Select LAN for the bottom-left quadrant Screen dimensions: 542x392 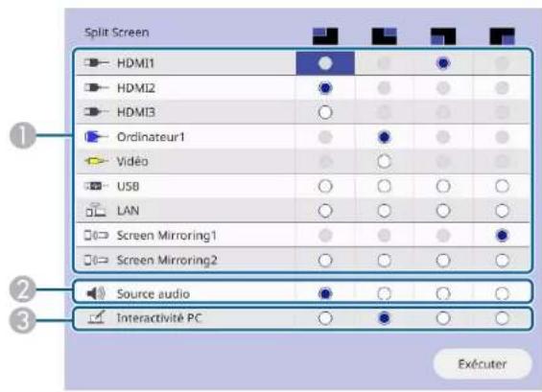coord(443,210)
